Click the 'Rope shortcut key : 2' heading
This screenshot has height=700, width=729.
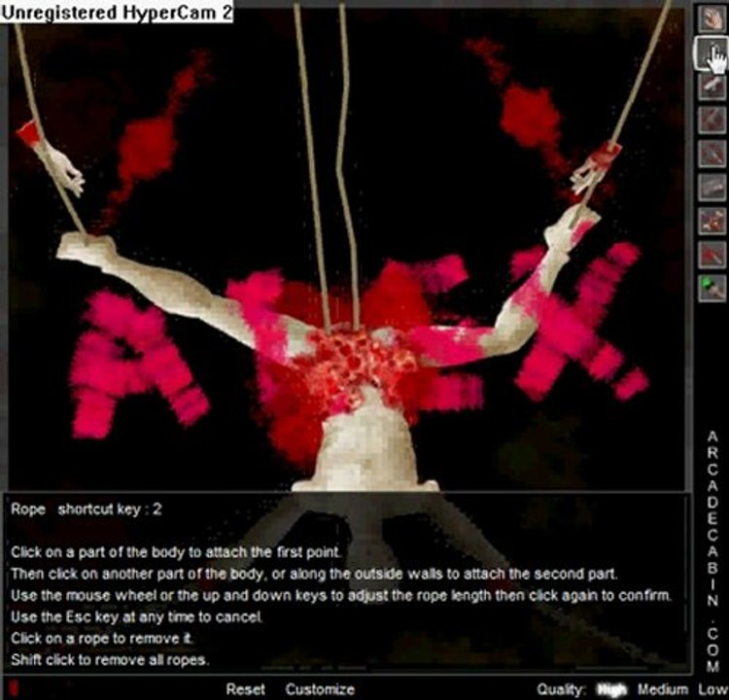tap(87, 509)
